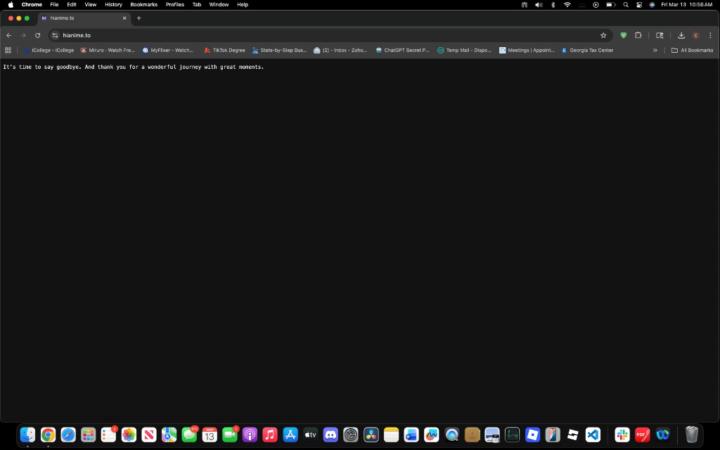The image size is (720, 450).
Task: Open the Chrome side panel icon
Action: pos(659,35)
